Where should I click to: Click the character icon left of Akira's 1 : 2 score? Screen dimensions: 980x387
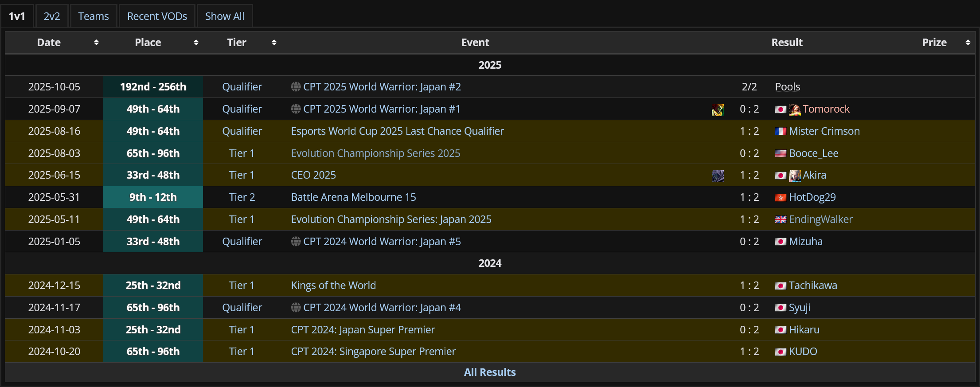point(718,176)
